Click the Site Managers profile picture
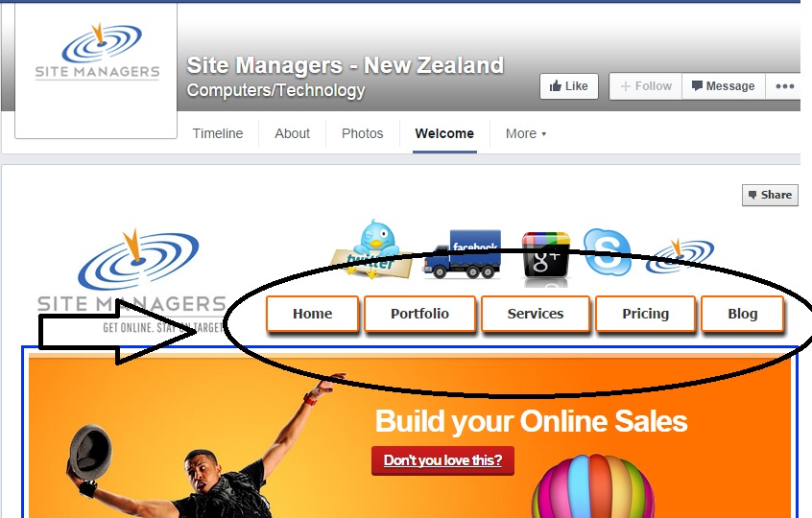Screen dimensions: 812x518 click(96, 70)
